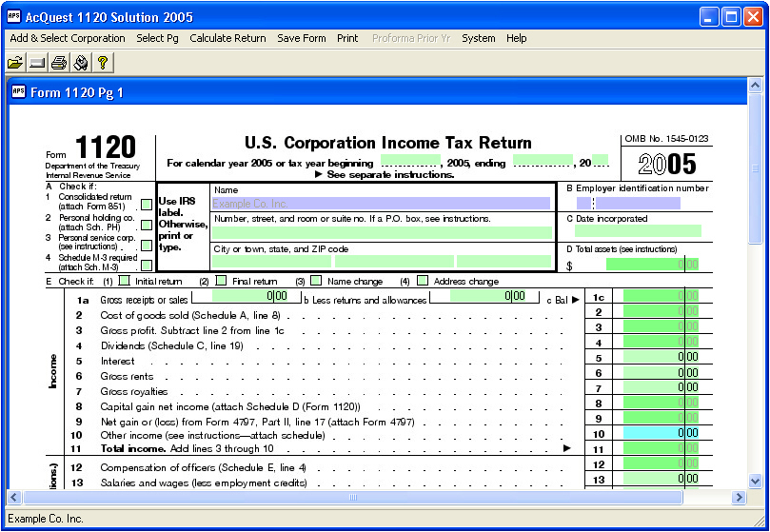Click the vertical scrollbar up arrow
Screen dimensions: 770x532
[756, 86]
